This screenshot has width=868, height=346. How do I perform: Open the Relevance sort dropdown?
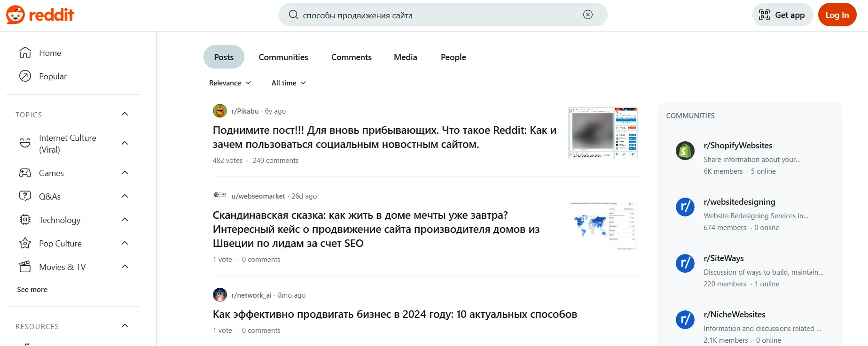coord(230,83)
